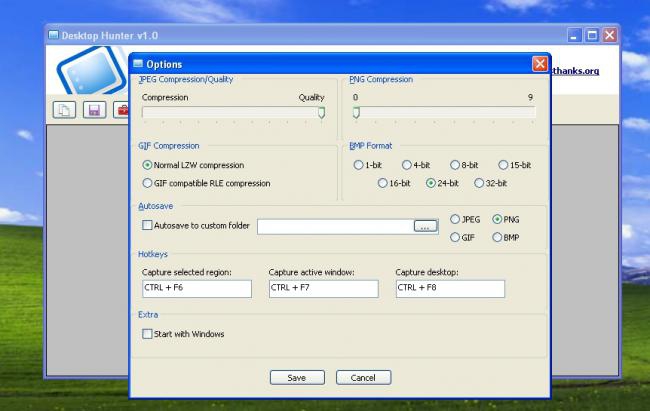Click the Capture desktop hotkey field
This screenshot has height=411, width=650.
point(450,288)
